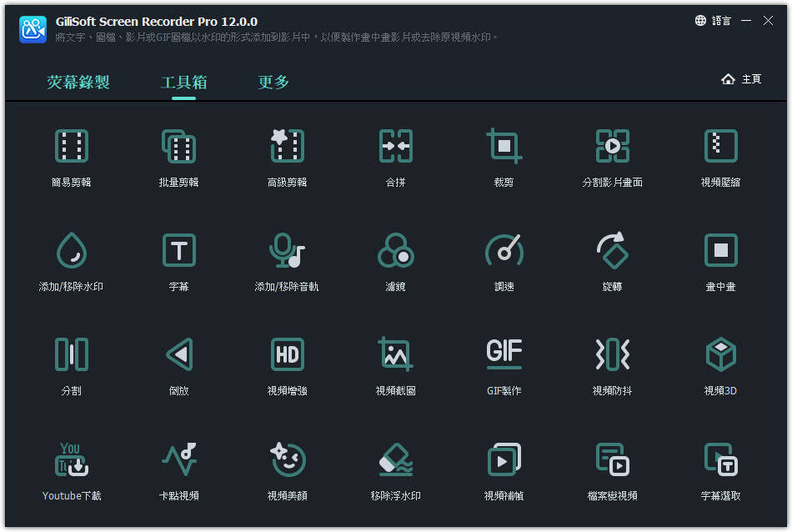Open the 語言 language menu
792x532 pixels.
coord(713,21)
